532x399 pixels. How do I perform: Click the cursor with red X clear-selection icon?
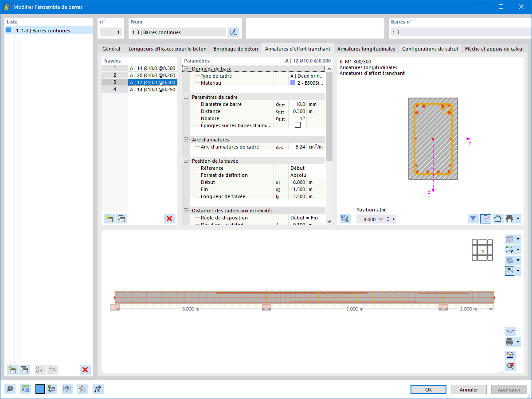coord(82,389)
